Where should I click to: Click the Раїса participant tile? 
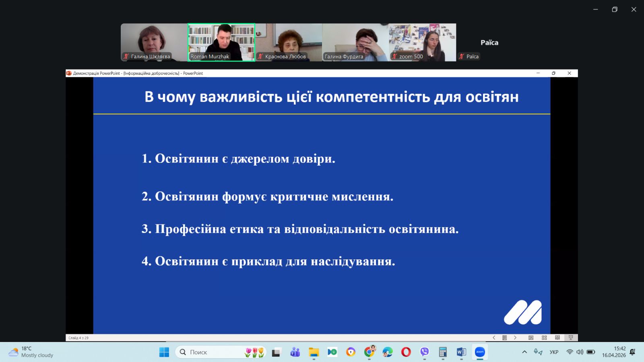[x=489, y=43]
